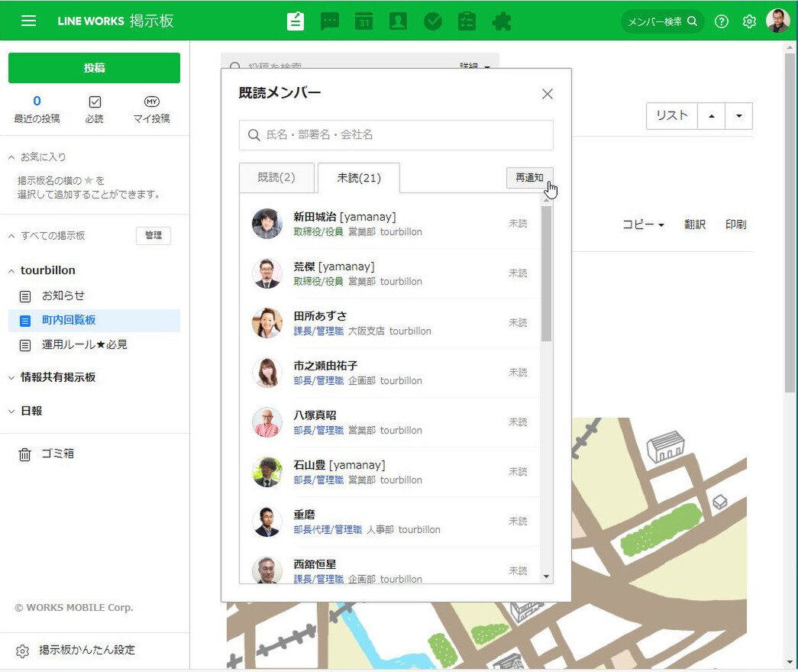Select the 未読(21) tab
Image resolution: width=798 pixels, height=672 pixels.
click(358, 178)
